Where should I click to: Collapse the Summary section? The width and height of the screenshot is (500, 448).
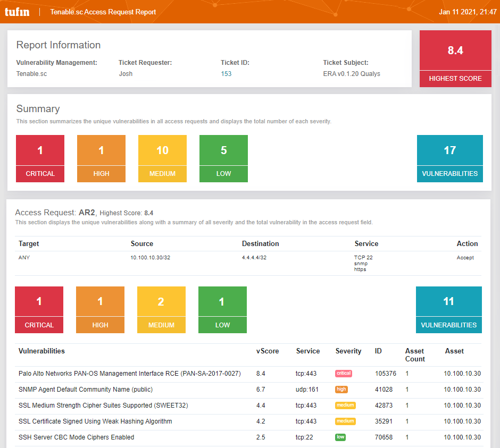point(38,108)
